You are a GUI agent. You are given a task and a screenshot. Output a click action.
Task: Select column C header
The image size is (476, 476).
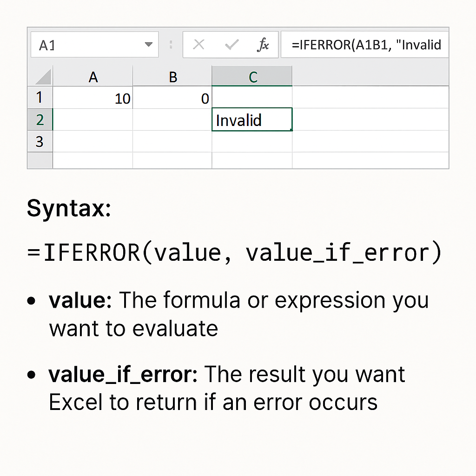pos(252,77)
